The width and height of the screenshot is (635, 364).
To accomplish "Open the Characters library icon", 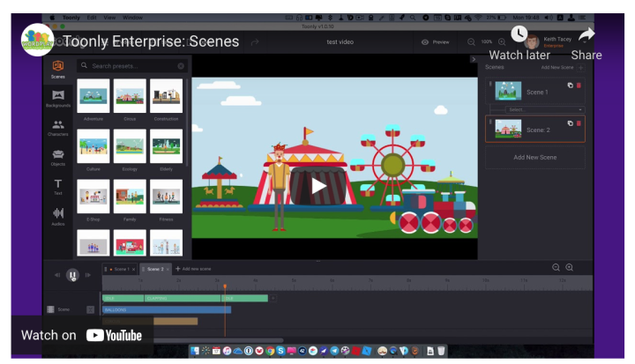I will 58,127.
